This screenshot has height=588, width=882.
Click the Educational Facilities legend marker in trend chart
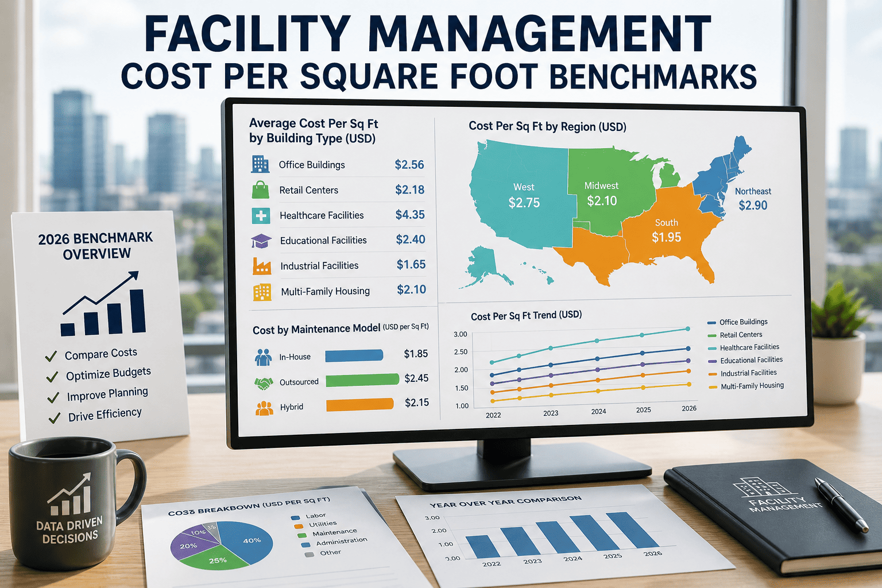713,361
